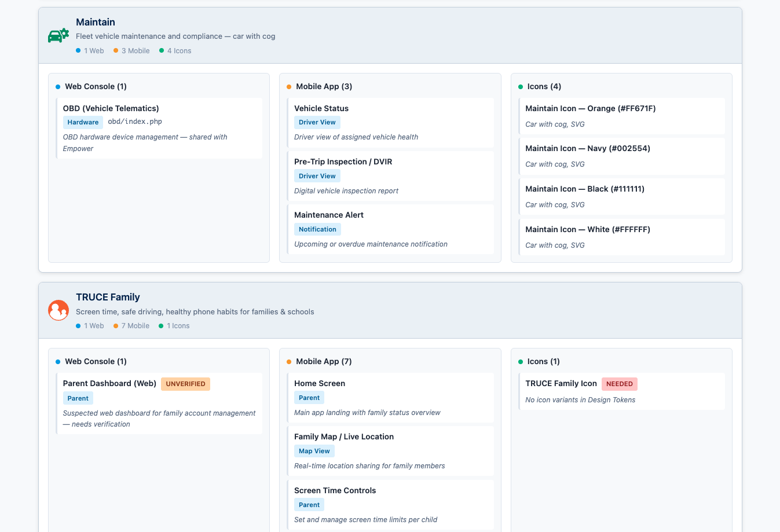Open the Family Map / Live Location entry

[x=390, y=451]
